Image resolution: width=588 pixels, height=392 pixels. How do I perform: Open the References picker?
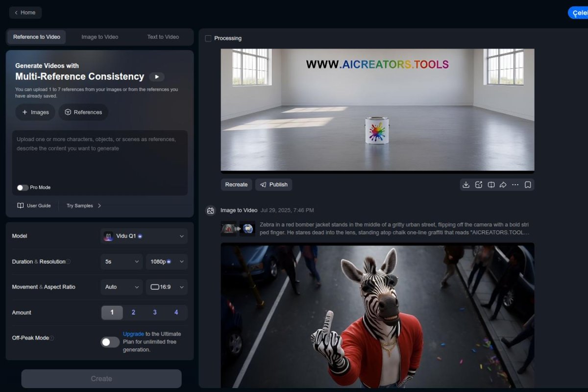click(83, 112)
